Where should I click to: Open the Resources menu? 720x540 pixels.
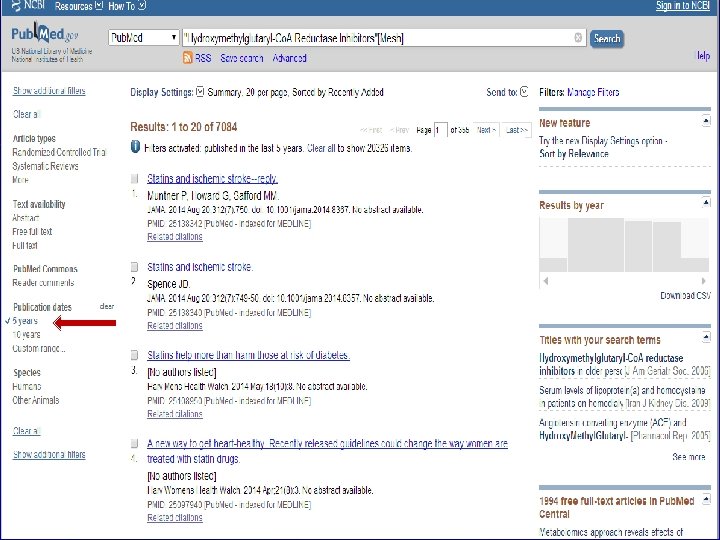pyautogui.click(x=79, y=6)
